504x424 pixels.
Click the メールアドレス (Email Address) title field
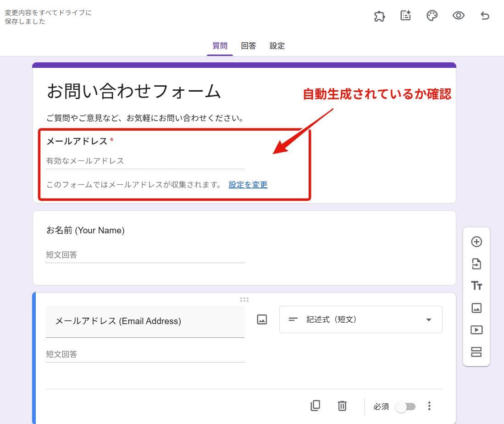pyautogui.click(x=145, y=321)
